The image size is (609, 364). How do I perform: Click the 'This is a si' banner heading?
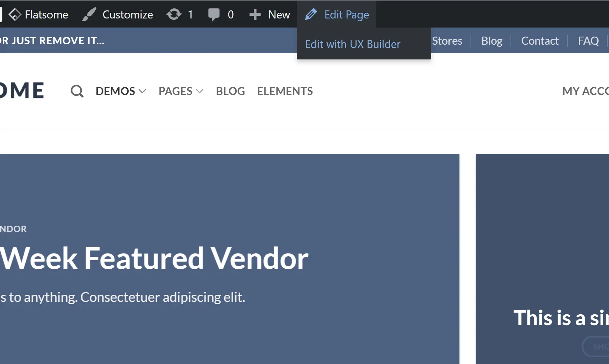[x=561, y=318]
